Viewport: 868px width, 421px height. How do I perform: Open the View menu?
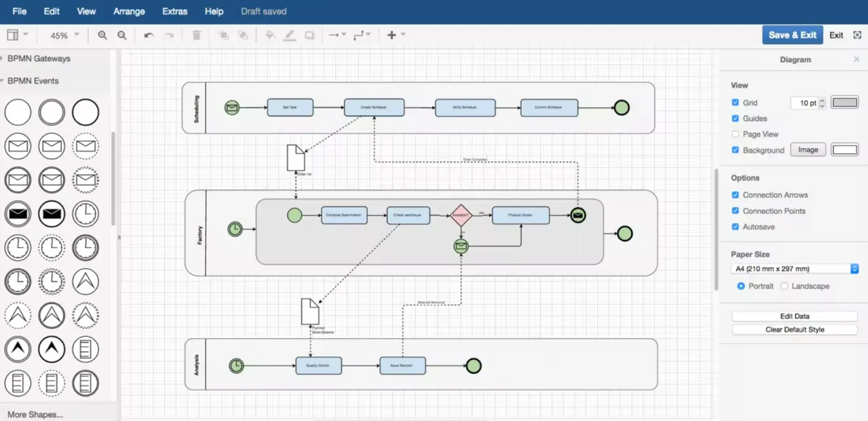click(x=86, y=11)
